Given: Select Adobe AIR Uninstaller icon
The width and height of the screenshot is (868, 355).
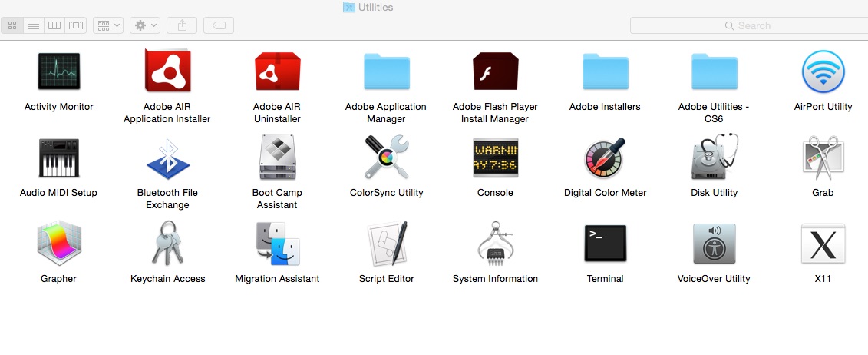Looking at the screenshot, I should [x=277, y=71].
